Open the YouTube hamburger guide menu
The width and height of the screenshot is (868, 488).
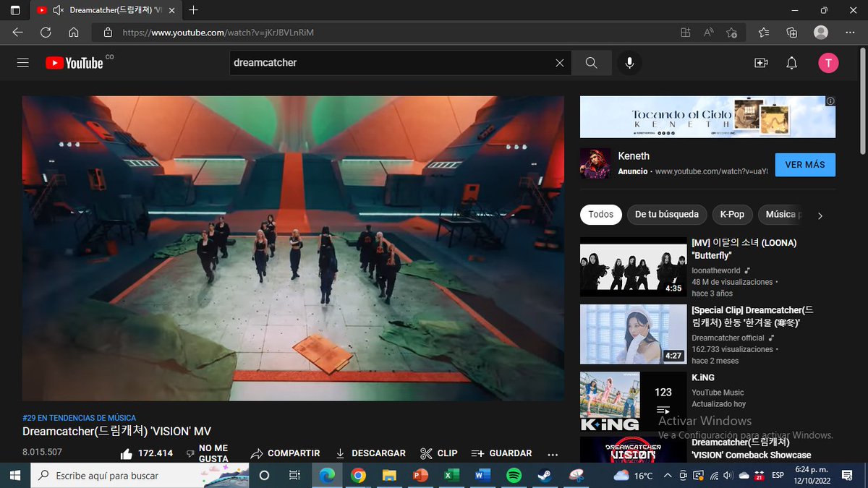22,63
